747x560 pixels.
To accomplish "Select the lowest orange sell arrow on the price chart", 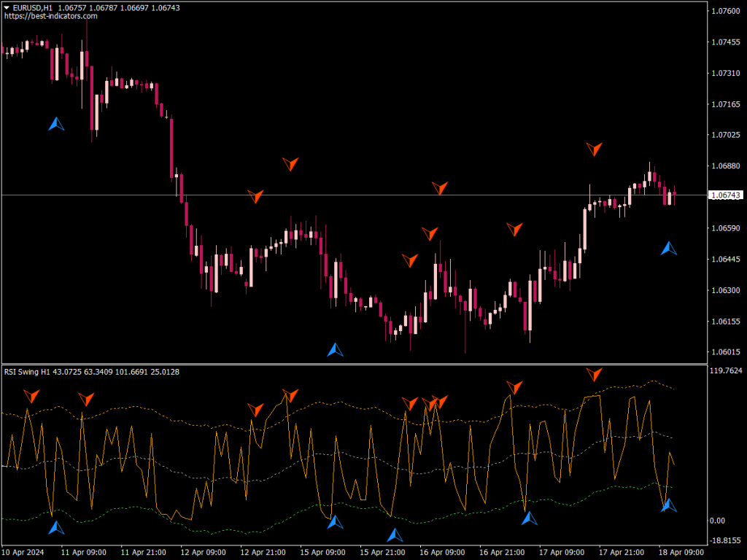I will pos(410,260).
